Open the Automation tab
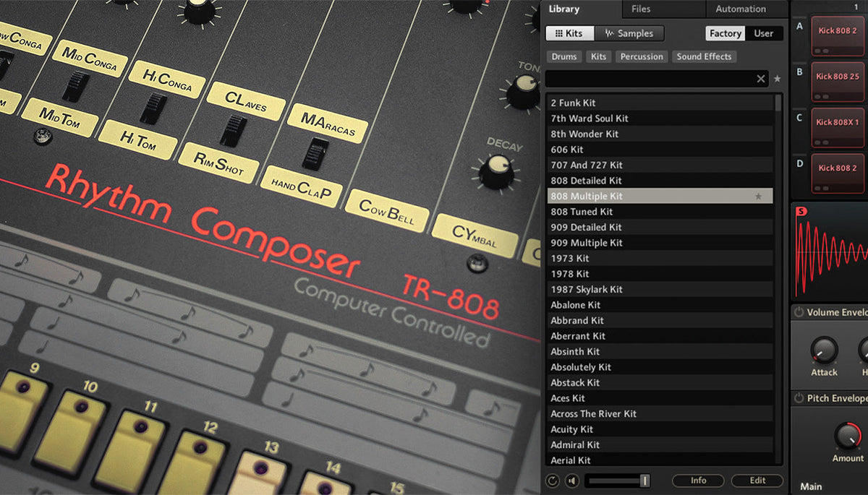The width and height of the screenshot is (868, 495). [x=746, y=9]
